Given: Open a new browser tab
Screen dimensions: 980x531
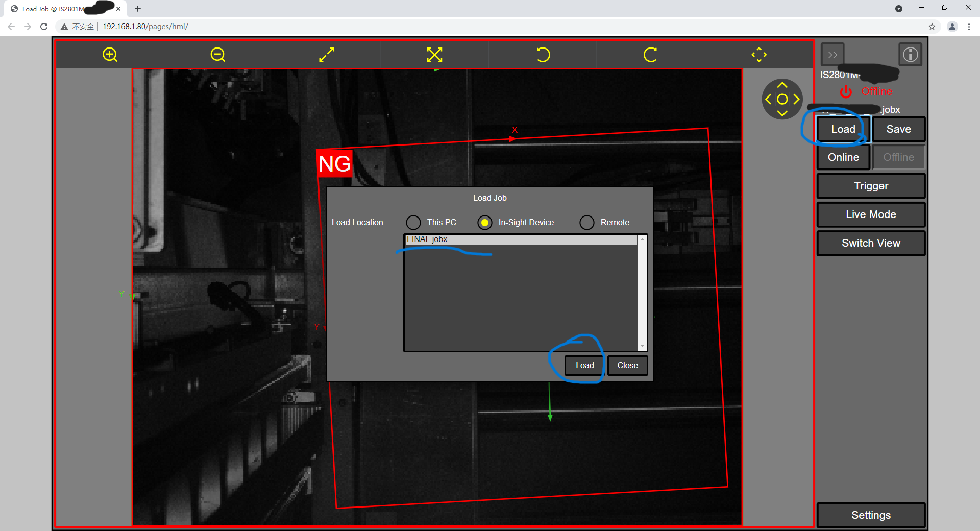Looking at the screenshot, I should tap(138, 9).
